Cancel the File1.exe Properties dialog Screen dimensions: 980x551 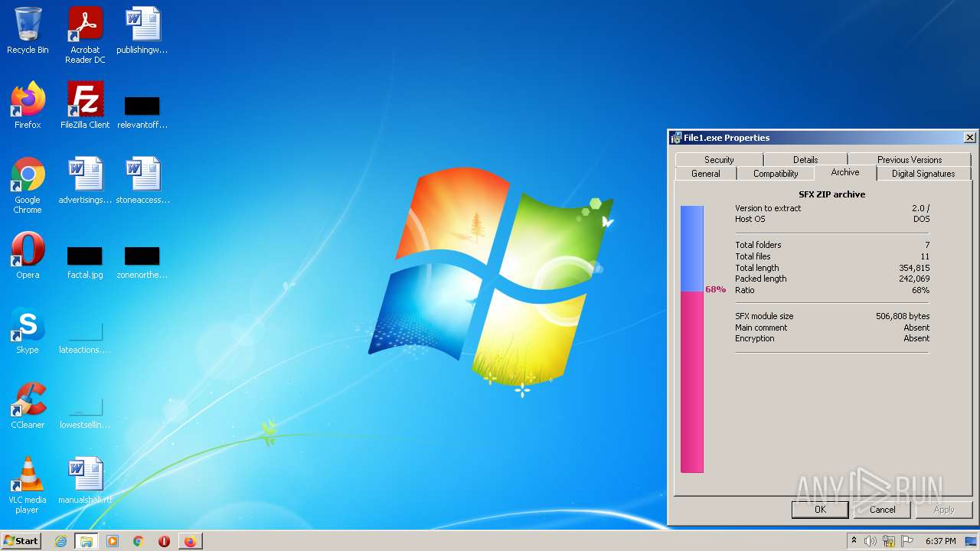pyautogui.click(x=882, y=510)
